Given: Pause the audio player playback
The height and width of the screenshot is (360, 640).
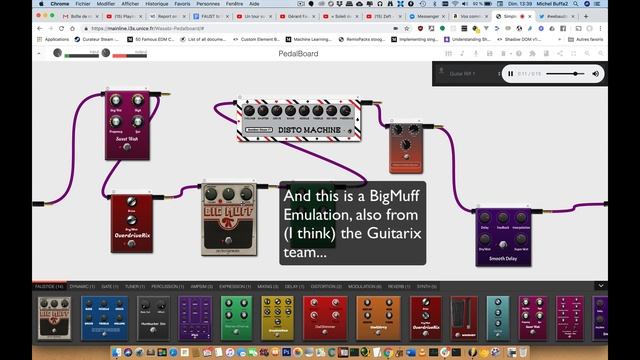Looking at the screenshot, I should click(510, 74).
